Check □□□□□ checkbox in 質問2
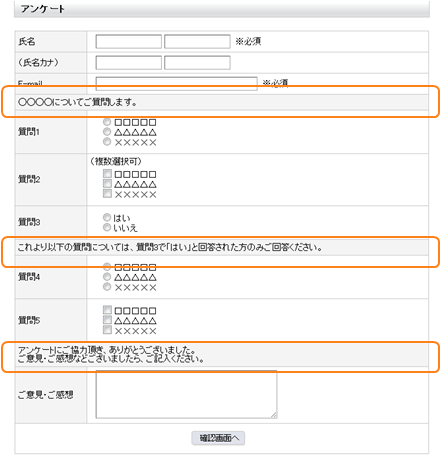This screenshot has width=441, height=459. 107,174
